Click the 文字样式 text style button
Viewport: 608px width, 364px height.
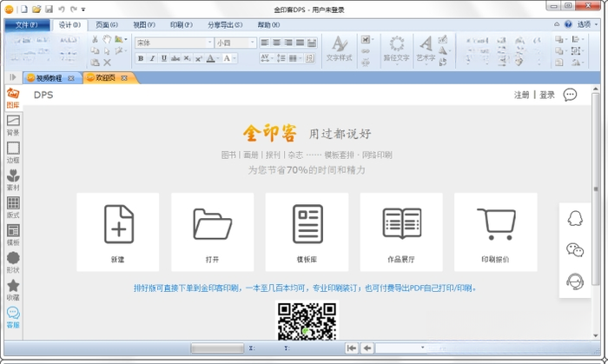point(339,49)
